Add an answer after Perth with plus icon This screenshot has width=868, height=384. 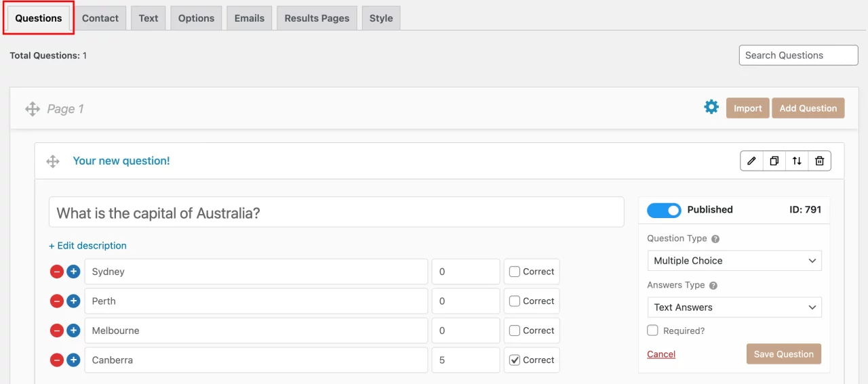tap(73, 301)
